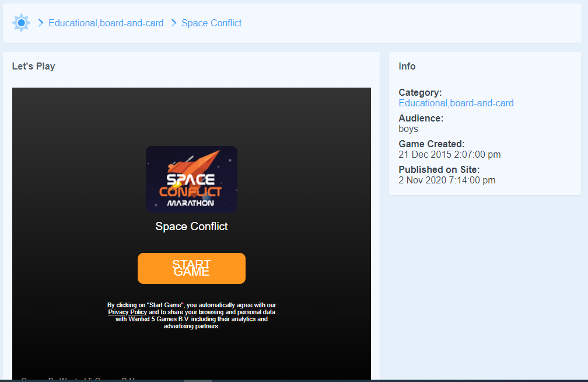The width and height of the screenshot is (588, 382).
Task: Click the Space Conflict title under logo
Action: (x=191, y=227)
